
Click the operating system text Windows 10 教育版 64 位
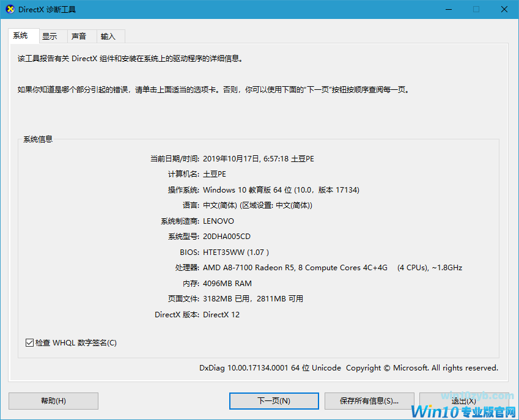[x=247, y=190]
